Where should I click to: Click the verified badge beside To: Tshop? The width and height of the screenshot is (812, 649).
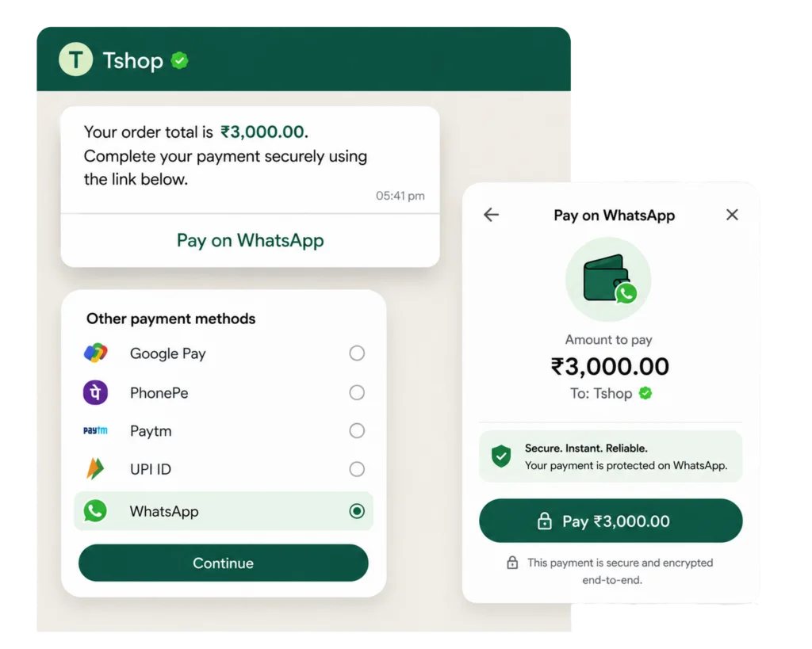(645, 393)
